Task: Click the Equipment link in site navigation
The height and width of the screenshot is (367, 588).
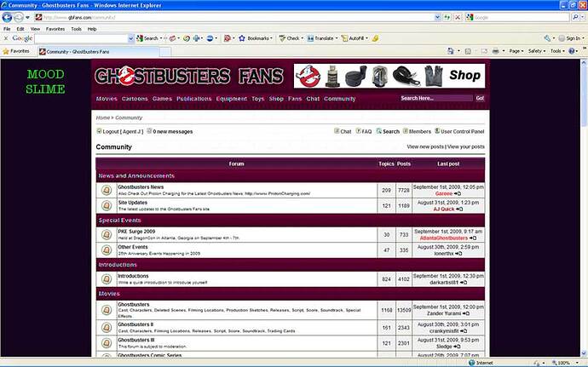Action: pos(232,99)
